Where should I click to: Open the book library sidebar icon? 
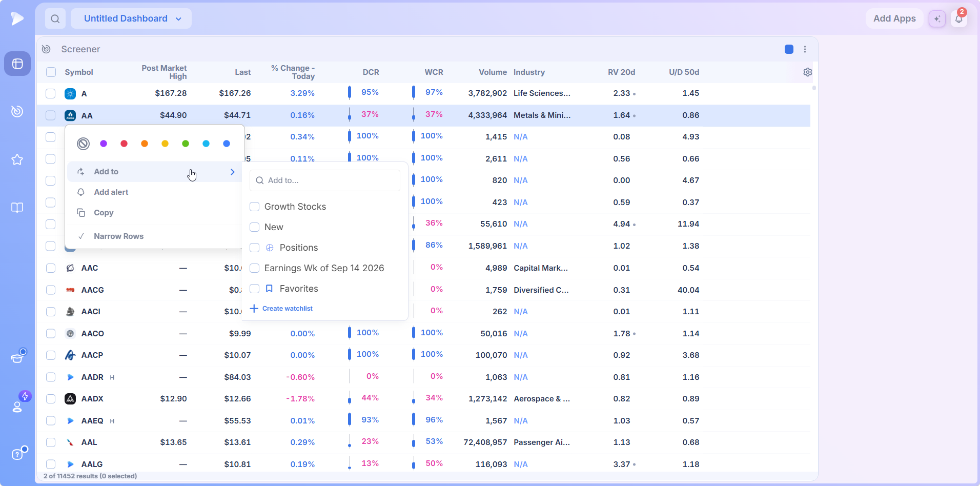tap(17, 208)
